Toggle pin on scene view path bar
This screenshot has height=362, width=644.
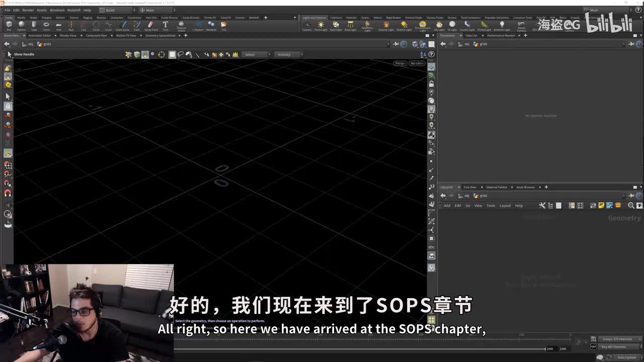[396, 44]
